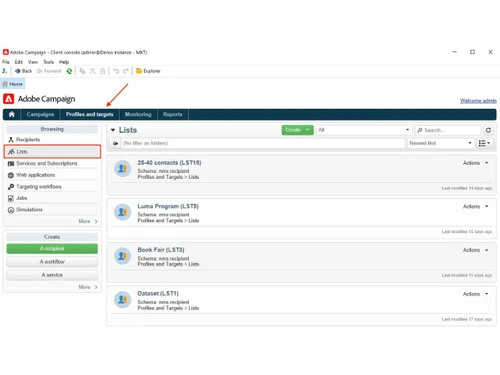500x375 pixels.
Task: Click the No filter on folders field
Action: click(x=263, y=143)
